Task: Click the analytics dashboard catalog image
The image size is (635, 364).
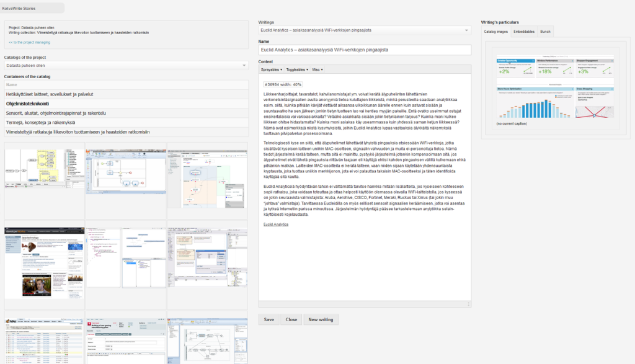Action: (x=555, y=87)
